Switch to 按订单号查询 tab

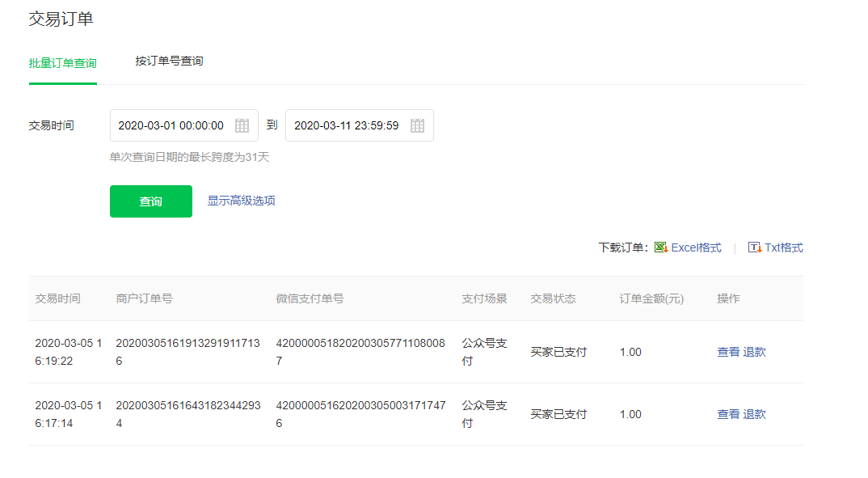pyautogui.click(x=170, y=61)
